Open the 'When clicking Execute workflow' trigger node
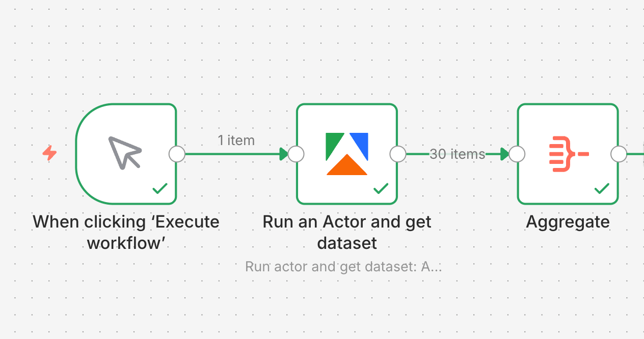 pyautogui.click(x=126, y=153)
